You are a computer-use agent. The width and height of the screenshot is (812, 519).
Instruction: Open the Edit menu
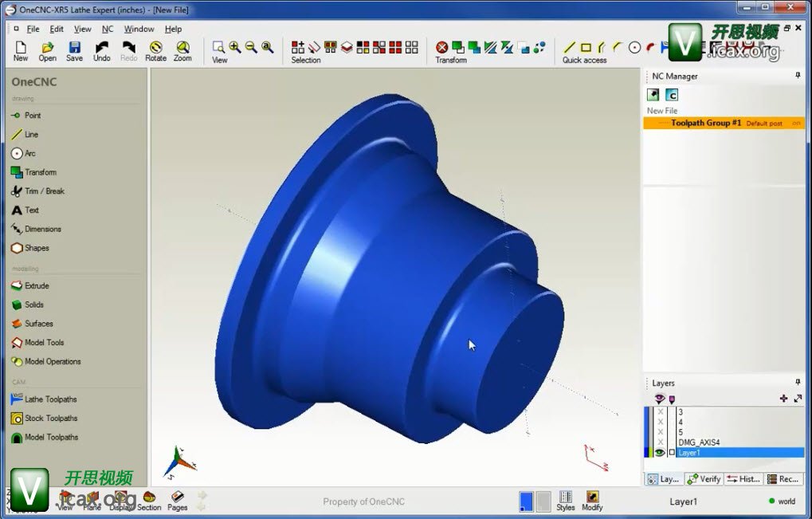coord(57,29)
